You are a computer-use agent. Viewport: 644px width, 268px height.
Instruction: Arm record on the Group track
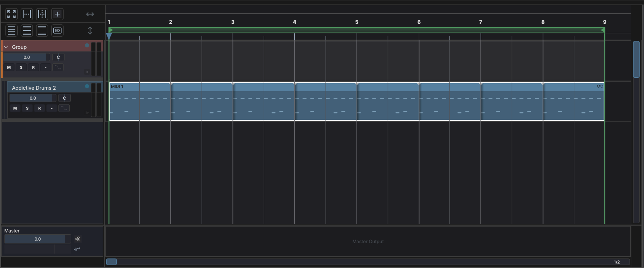(33, 67)
